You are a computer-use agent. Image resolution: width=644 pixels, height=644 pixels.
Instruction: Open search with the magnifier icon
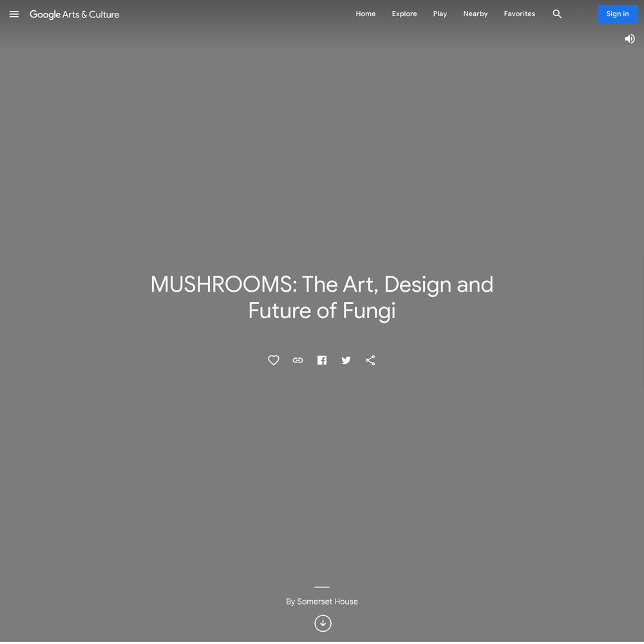[557, 14]
